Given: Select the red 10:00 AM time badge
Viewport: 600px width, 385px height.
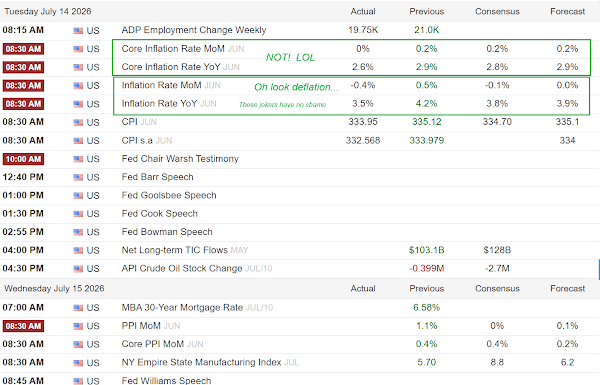Looking at the screenshot, I should coord(23,159).
